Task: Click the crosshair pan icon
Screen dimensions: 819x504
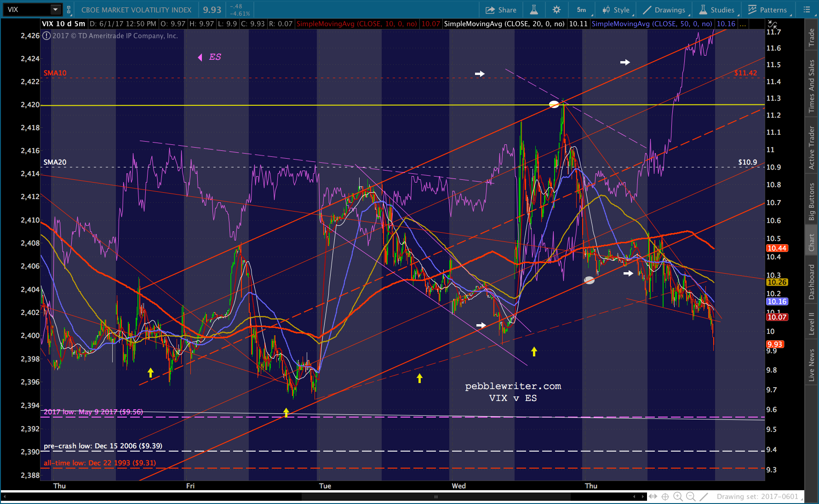Action: pyautogui.click(x=665, y=497)
